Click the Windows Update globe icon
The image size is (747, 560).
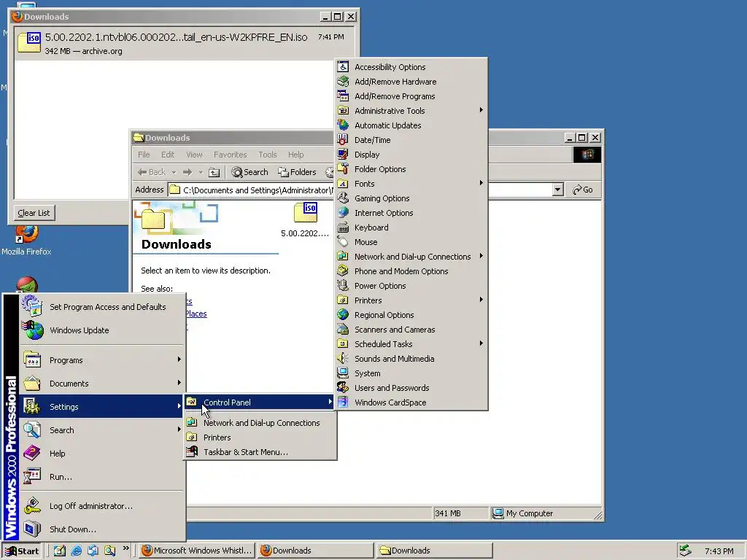32,330
